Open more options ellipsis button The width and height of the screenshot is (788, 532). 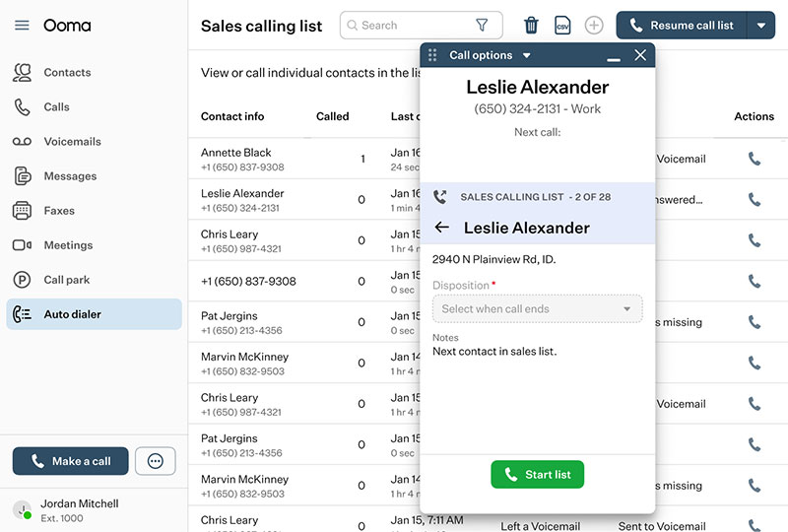(155, 461)
